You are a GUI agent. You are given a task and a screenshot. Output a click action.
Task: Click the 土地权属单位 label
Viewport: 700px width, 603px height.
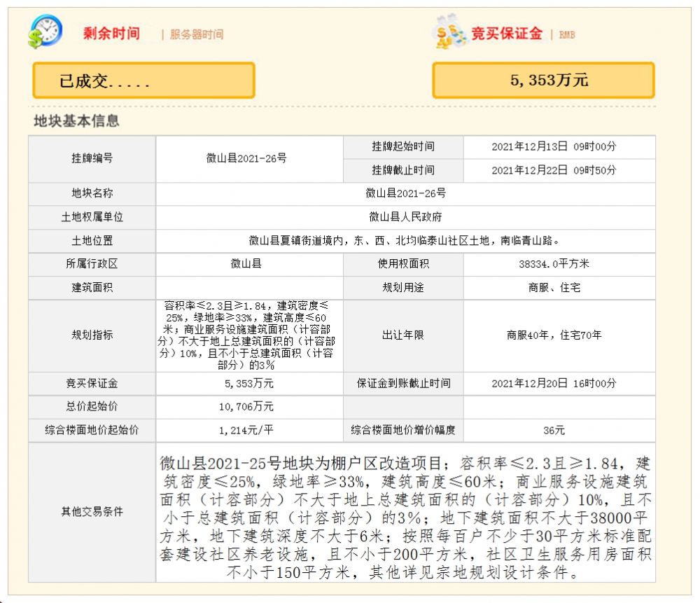tap(92, 217)
